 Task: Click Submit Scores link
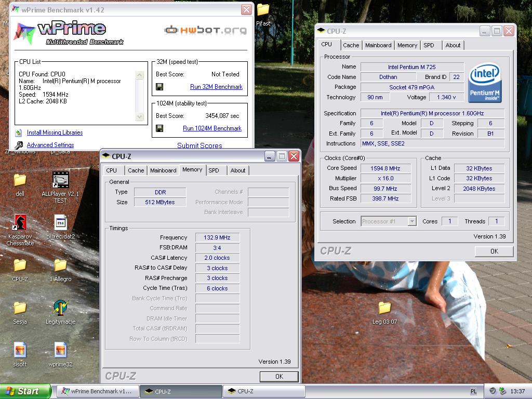[x=199, y=145]
